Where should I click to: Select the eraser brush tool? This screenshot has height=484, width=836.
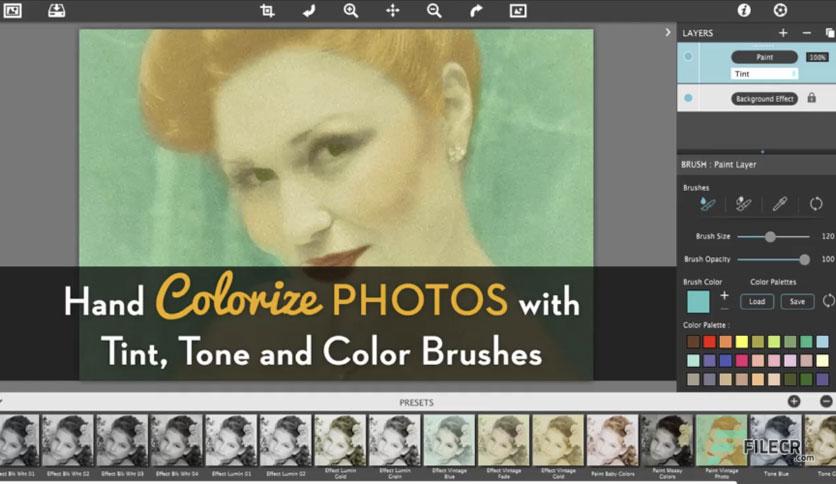click(x=743, y=204)
